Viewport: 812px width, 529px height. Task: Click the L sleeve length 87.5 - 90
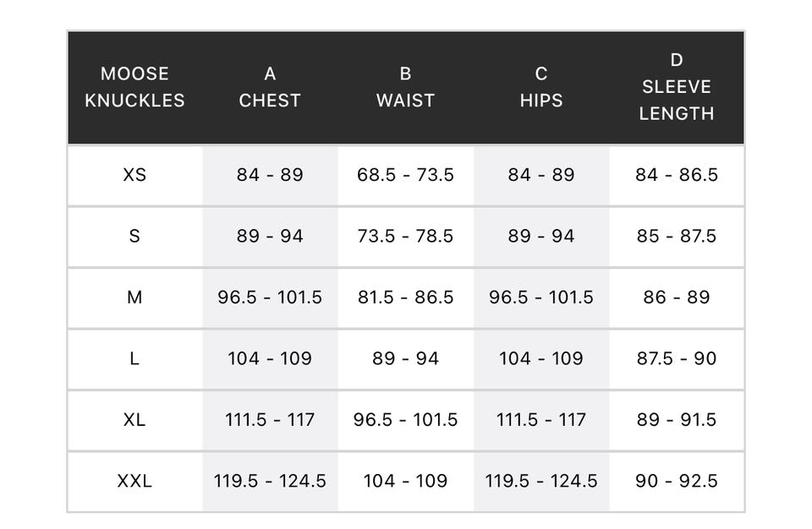677,358
